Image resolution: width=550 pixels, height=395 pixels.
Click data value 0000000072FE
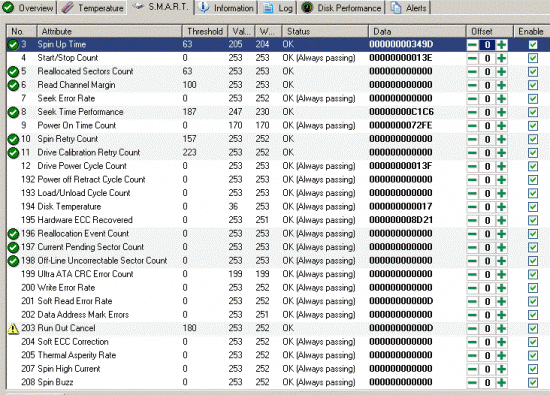pos(401,126)
